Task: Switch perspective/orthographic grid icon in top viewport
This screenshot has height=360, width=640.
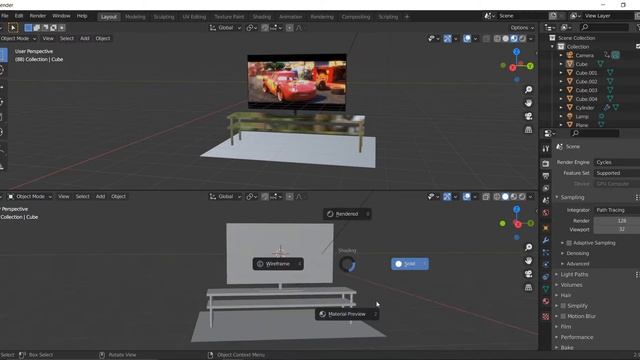Action: click(x=529, y=130)
